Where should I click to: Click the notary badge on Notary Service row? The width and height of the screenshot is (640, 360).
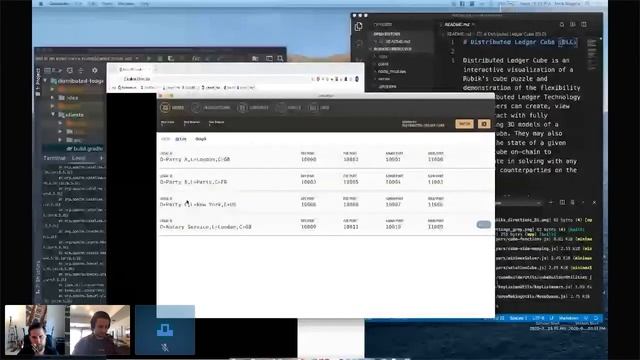click(x=484, y=224)
